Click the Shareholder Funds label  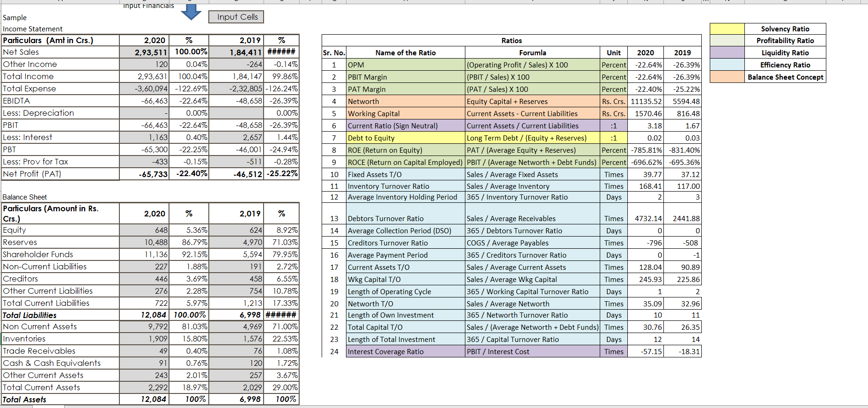tap(60, 254)
